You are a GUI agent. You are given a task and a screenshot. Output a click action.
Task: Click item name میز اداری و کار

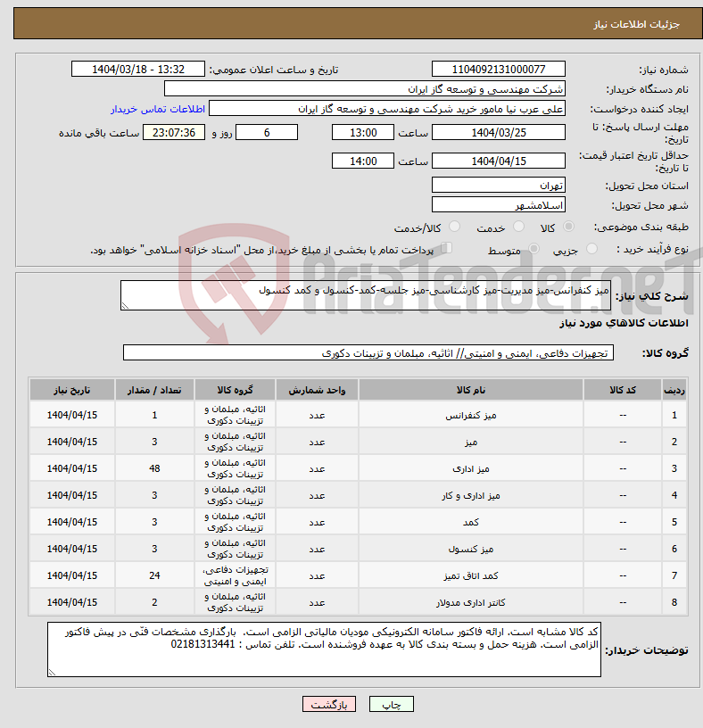[471, 496]
